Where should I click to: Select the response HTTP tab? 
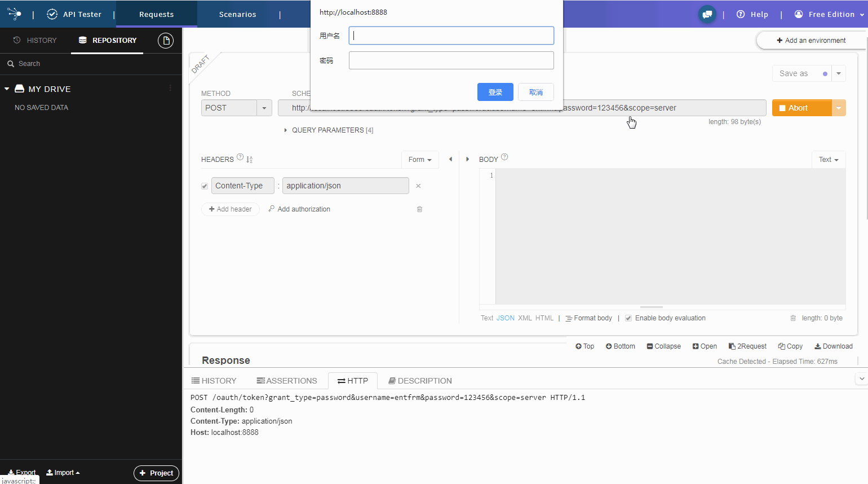point(353,381)
